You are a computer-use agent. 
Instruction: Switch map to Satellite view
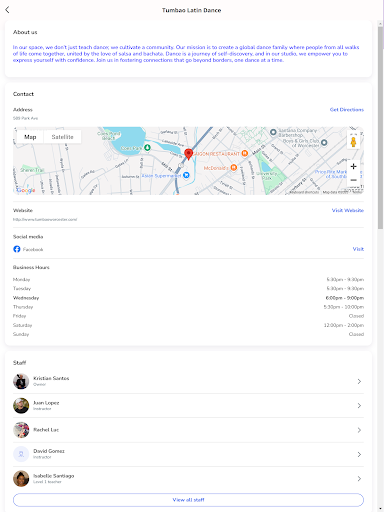click(62, 137)
